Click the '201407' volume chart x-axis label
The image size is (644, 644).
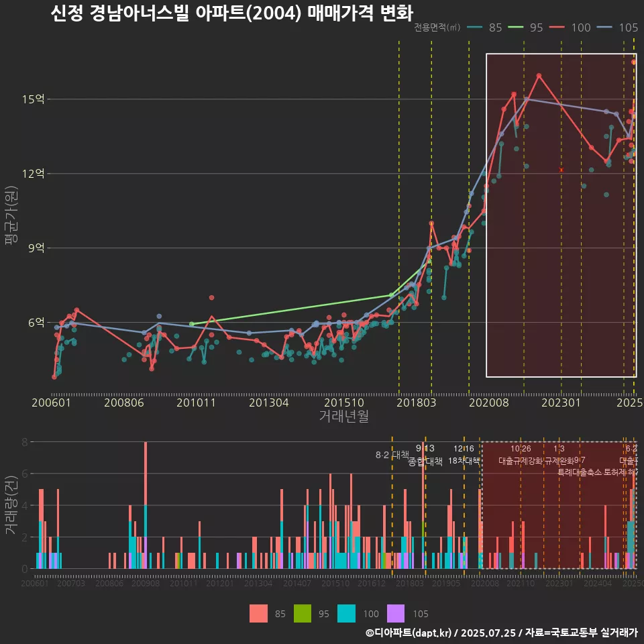point(297,583)
